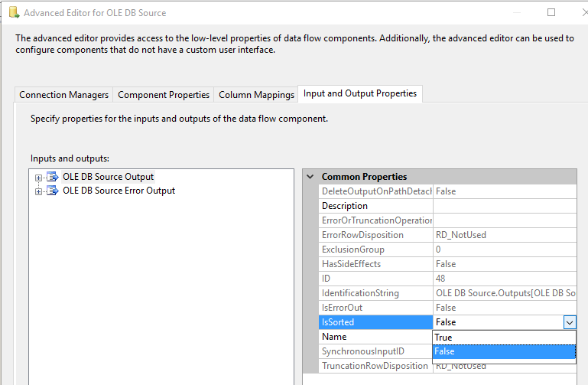Click the Advanced Editor title bar icon
The width and height of the screenshot is (588, 385).
point(13,13)
